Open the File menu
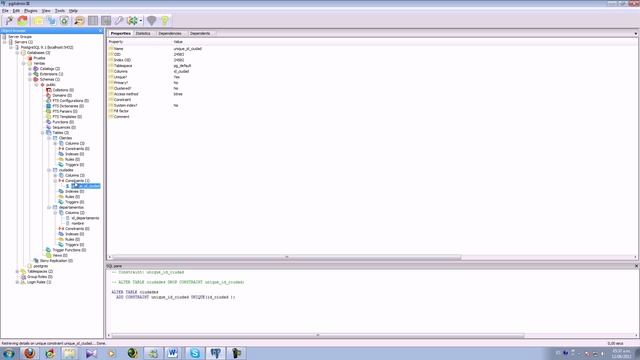Screen dimensions: 640x360 (5, 11)
